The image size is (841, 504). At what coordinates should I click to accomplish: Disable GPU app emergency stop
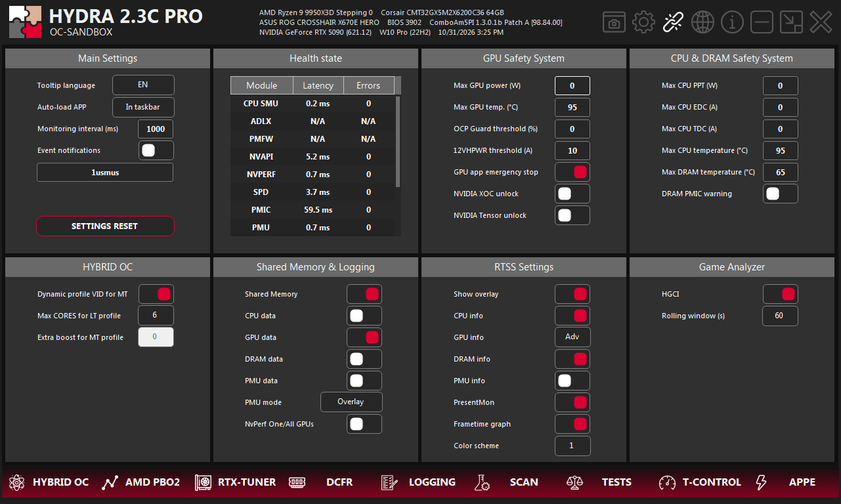[572, 172]
